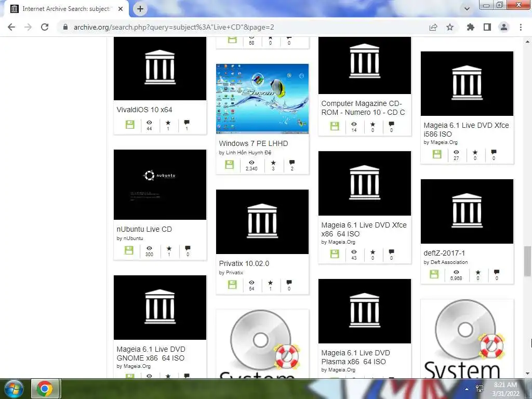The height and width of the screenshot is (399, 532).
Task: Open nUbuntu Live CD title
Action: [144, 229]
